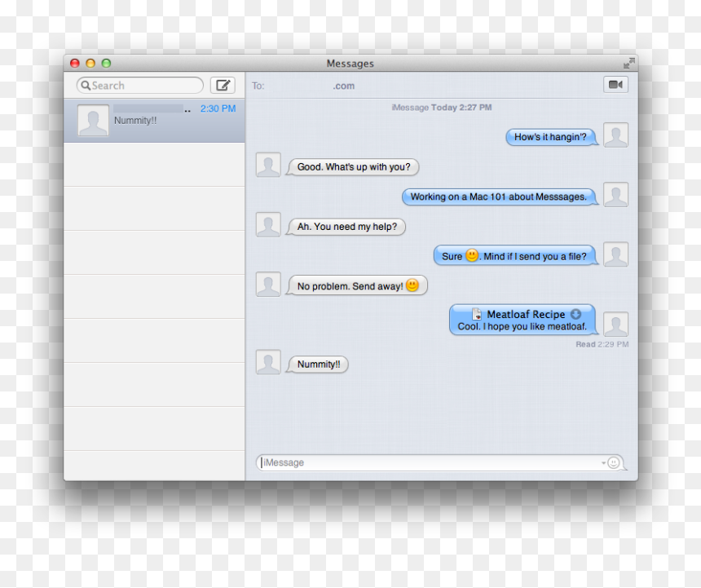Click the 'Read 2:29 PM' receipt text
Screen dimensions: 701x588
coord(602,344)
